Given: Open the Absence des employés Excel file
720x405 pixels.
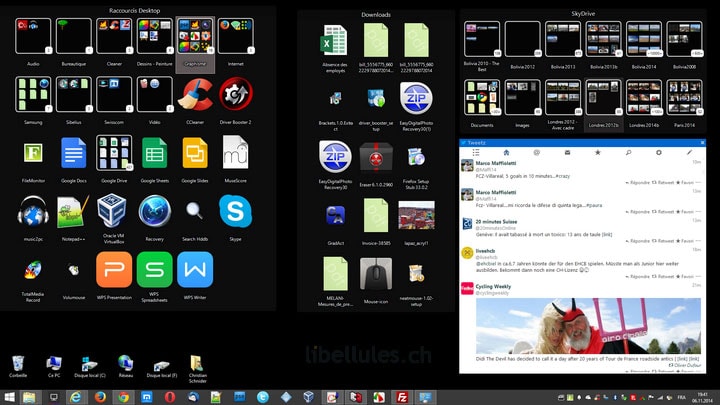Looking at the screenshot, I should click(x=335, y=41).
